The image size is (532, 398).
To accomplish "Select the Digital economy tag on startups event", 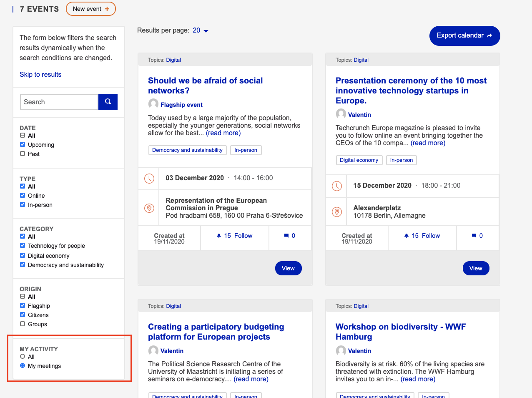I will click(x=359, y=160).
